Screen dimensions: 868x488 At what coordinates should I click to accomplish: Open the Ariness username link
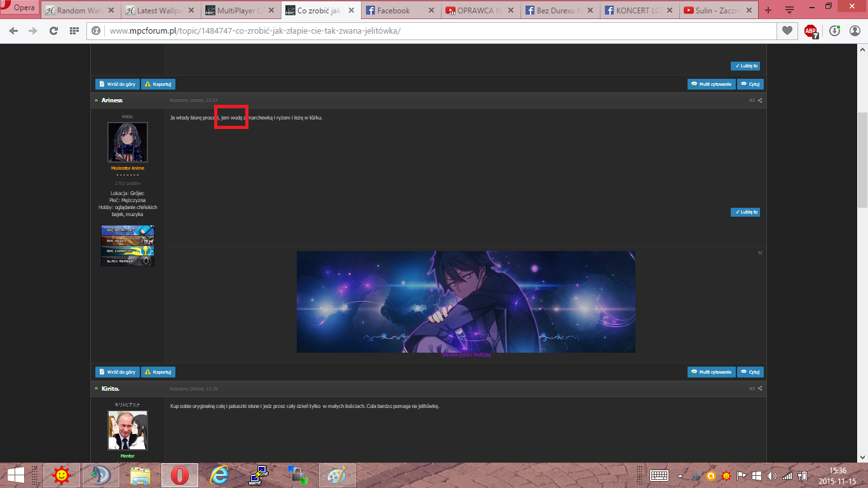pos(112,100)
